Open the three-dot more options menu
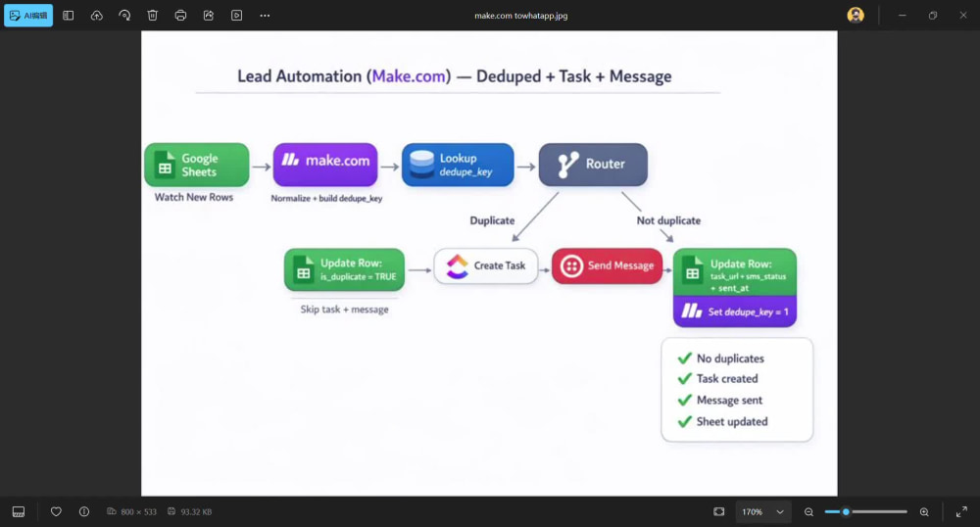The image size is (980, 527). point(265,16)
